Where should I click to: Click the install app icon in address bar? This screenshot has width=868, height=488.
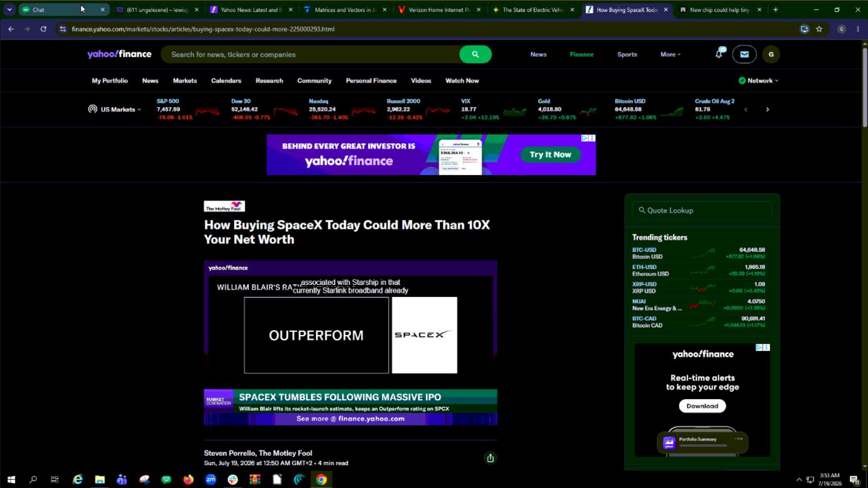pyautogui.click(x=805, y=29)
